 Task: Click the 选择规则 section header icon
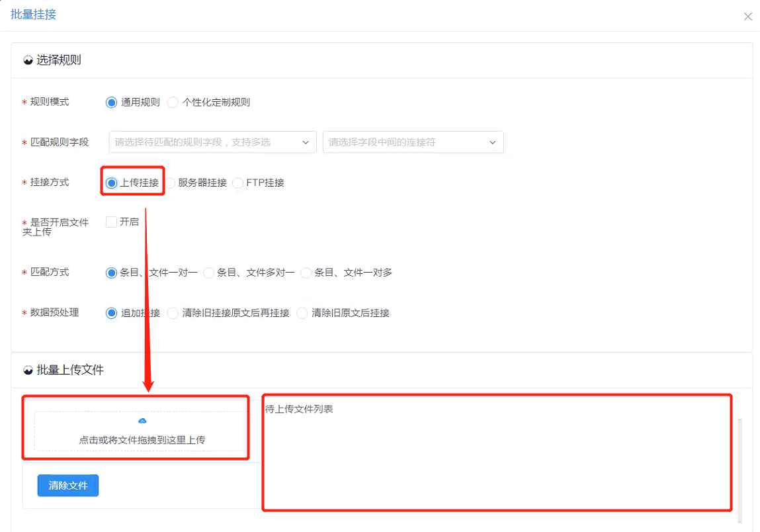click(x=28, y=60)
